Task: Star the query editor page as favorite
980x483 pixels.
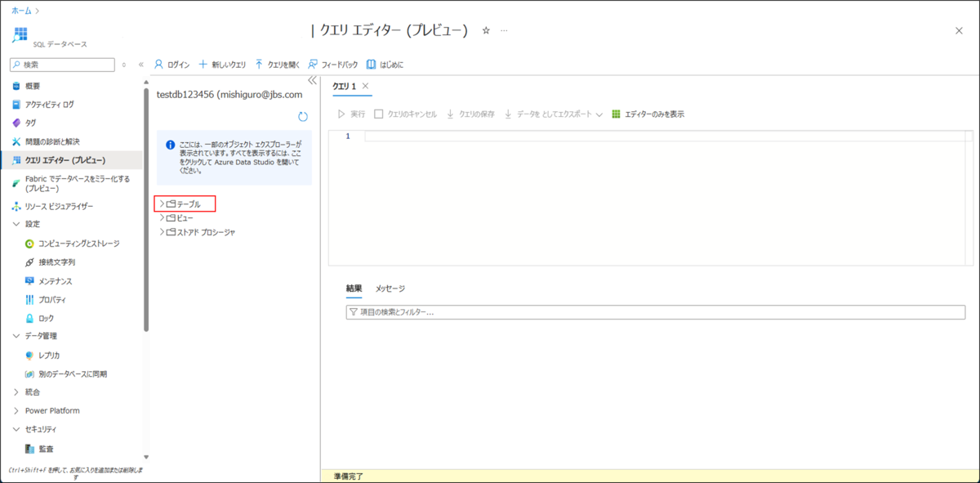Action: (487, 28)
